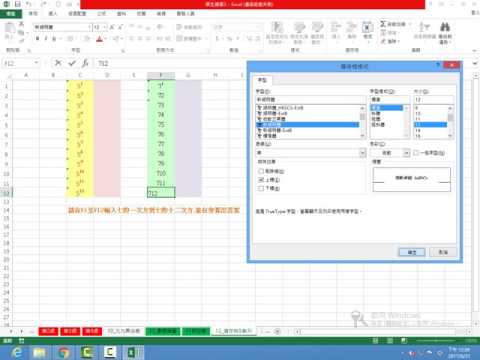Open the green File tab

[x=11, y=14]
